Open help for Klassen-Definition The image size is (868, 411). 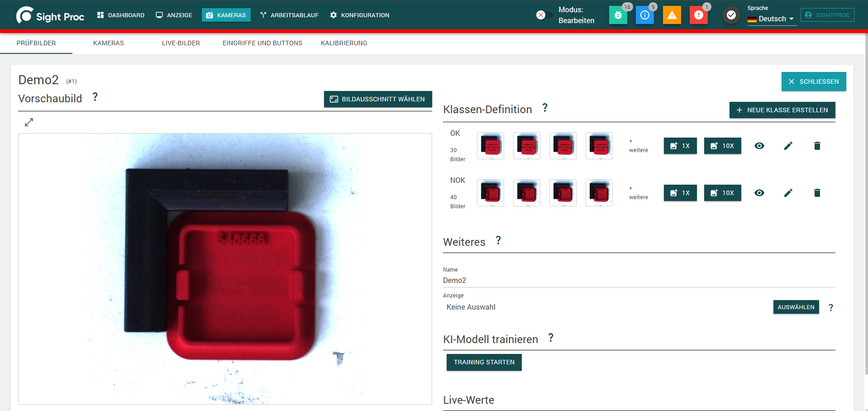click(x=545, y=108)
